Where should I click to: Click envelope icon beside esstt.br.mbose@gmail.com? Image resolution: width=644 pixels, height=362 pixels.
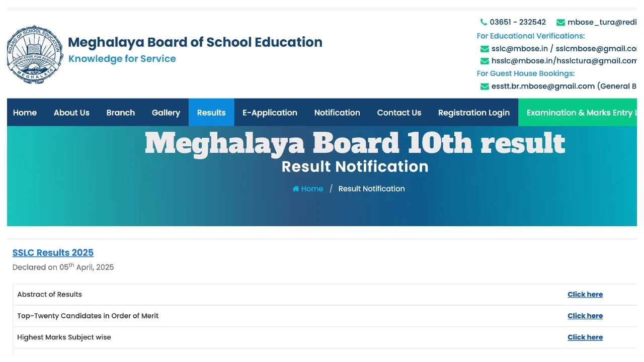click(485, 86)
